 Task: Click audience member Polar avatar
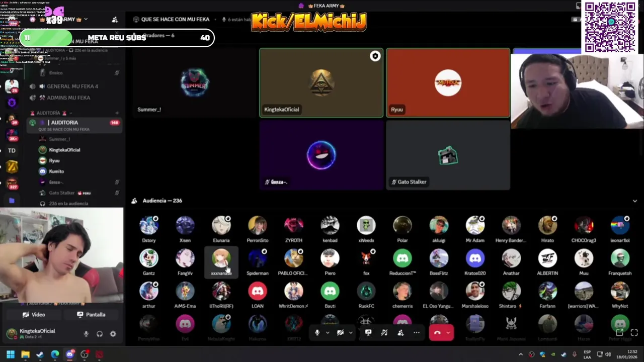pos(403,225)
